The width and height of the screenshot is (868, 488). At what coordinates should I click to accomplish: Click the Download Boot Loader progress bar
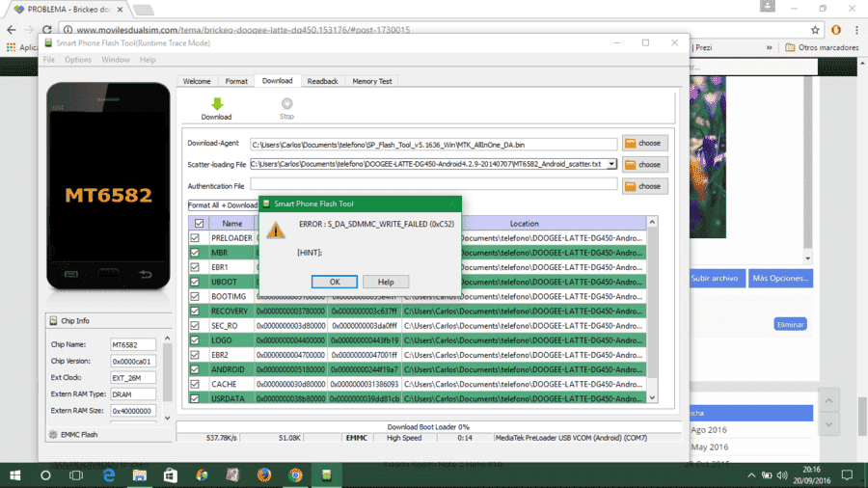(428, 427)
